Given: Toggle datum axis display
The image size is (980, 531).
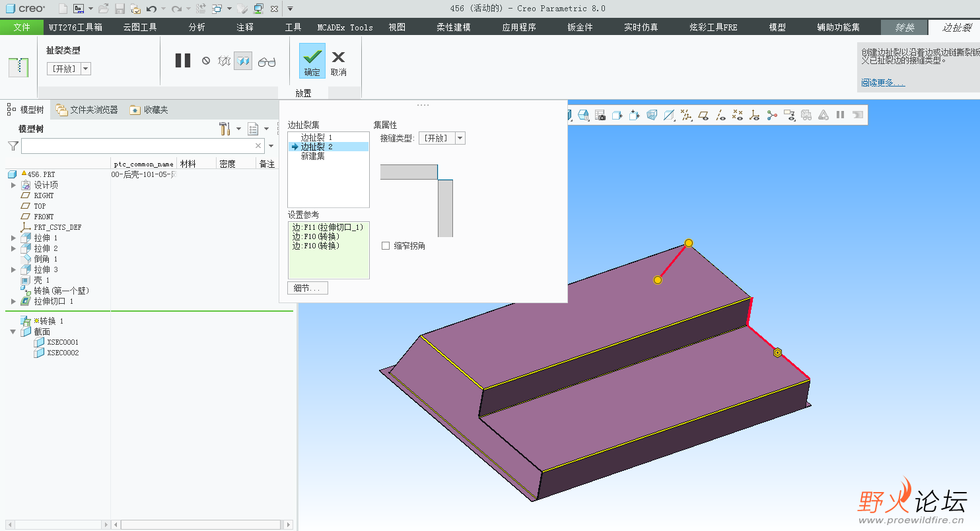Looking at the screenshot, I should [720, 115].
